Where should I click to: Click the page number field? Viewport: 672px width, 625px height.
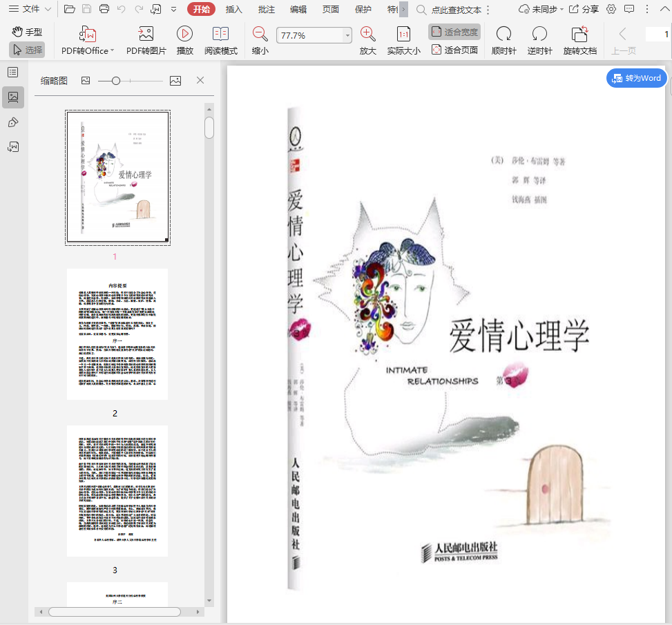coord(658,34)
